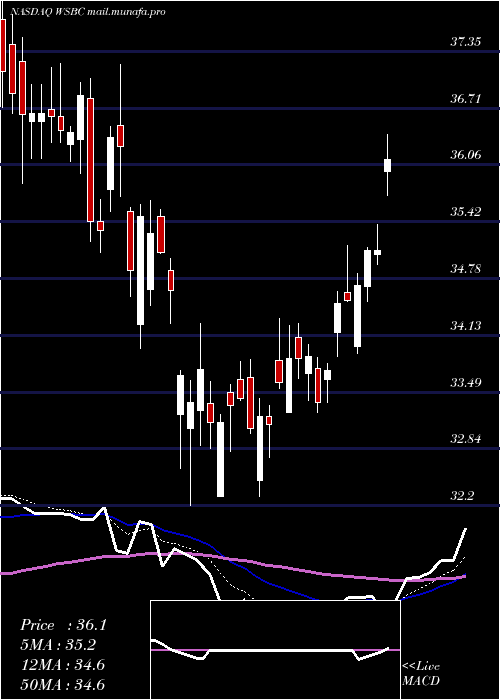Click the 36.06 price axis label

[465, 155]
